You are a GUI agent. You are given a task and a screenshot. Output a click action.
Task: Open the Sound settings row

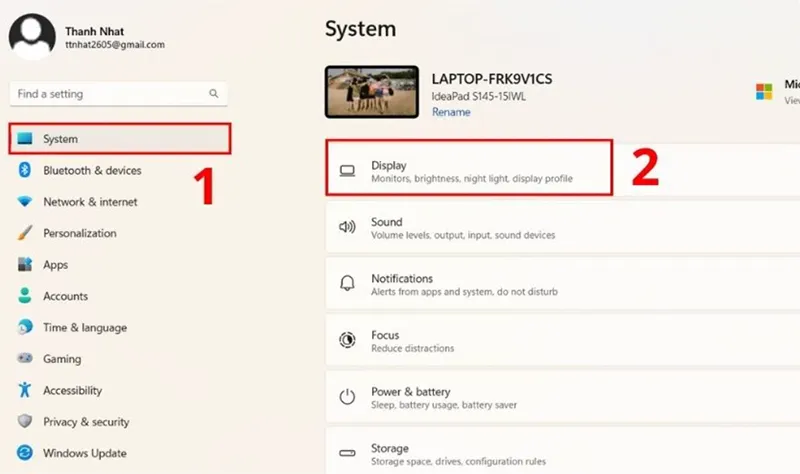[x=563, y=228]
